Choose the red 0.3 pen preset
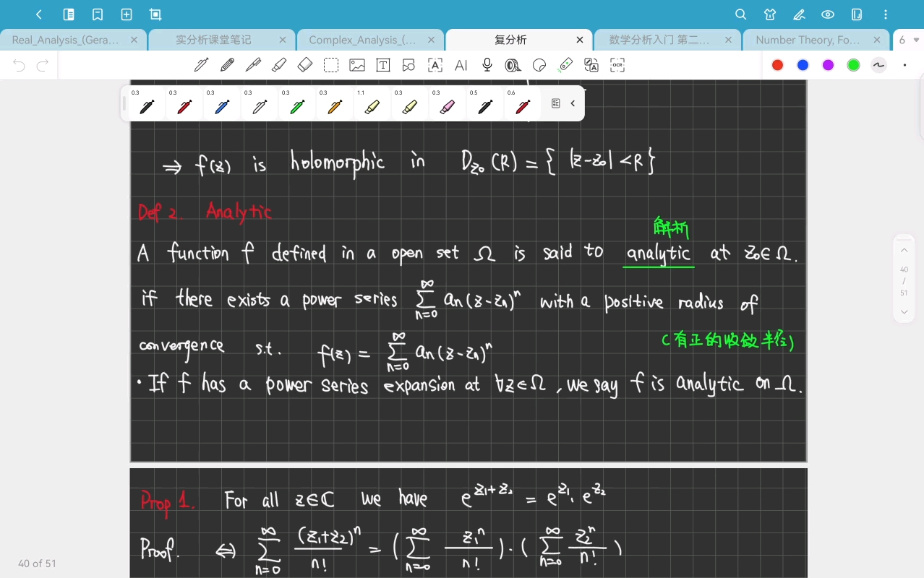Screen dimensions: 924x578 point(184,104)
